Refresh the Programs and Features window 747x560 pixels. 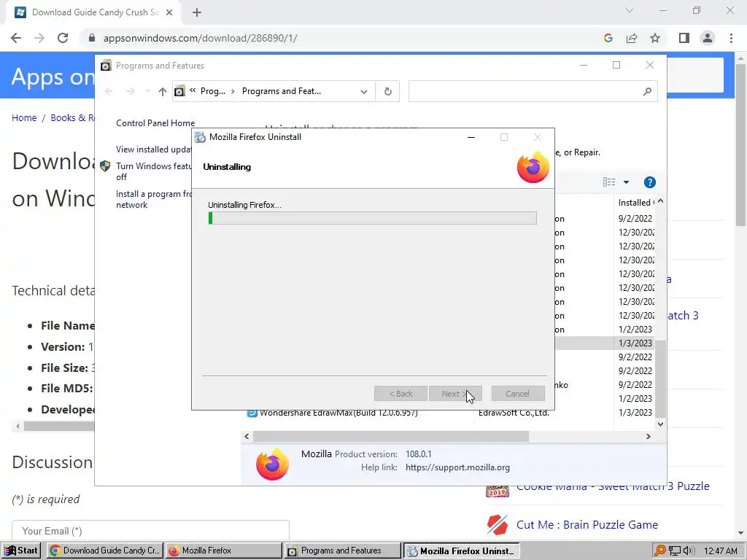[388, 91]
